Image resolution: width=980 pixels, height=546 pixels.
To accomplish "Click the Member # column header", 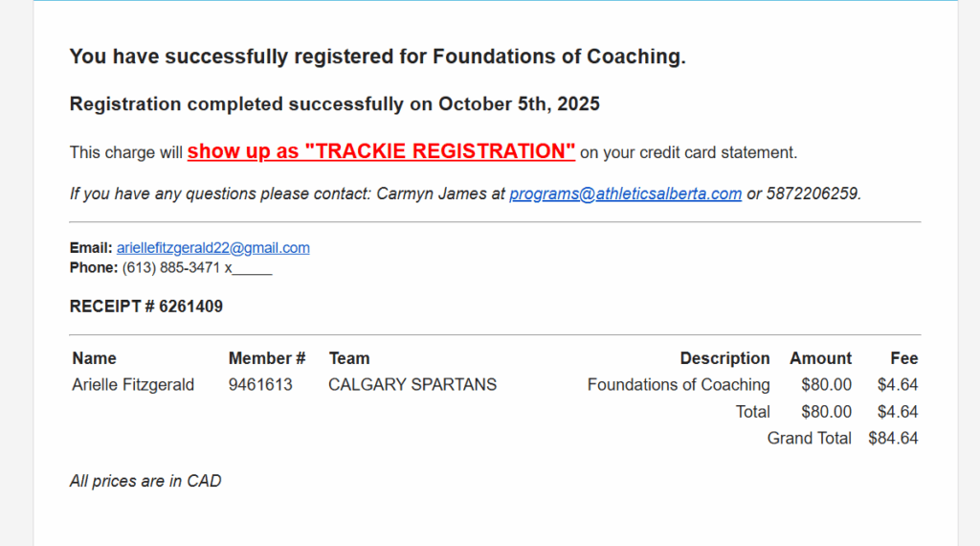I will coord(267,358).
